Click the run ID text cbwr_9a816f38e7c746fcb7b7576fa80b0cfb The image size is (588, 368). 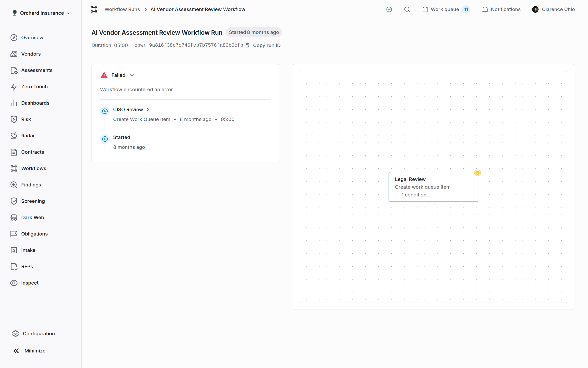(x=189, y=45)
